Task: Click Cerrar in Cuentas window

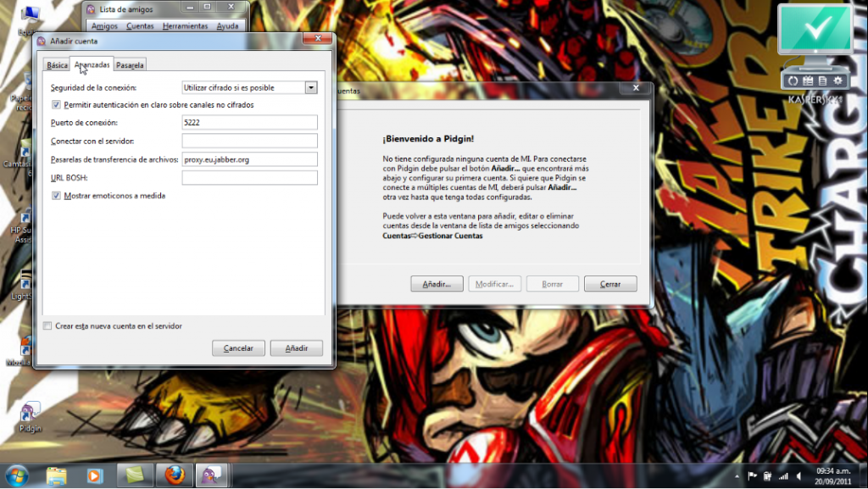Action: tap(610, 284)
